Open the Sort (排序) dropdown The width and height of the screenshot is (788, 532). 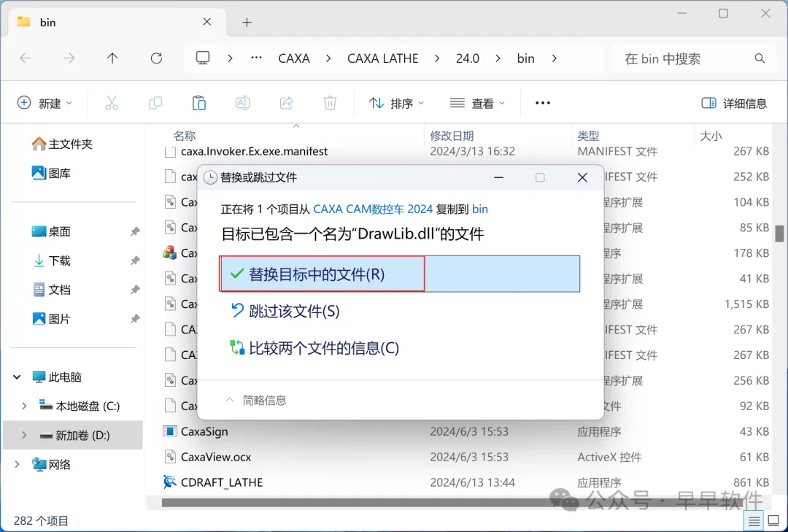tap(396, 103)
